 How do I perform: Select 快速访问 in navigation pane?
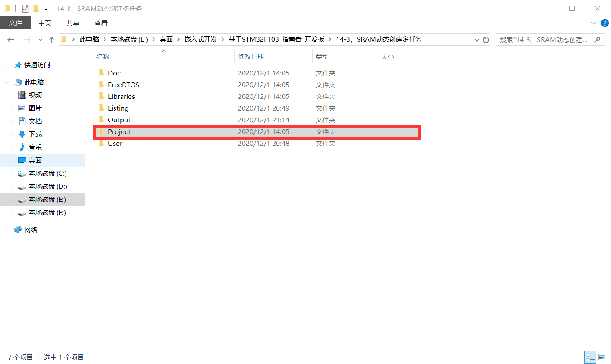pyautogui.click(x=37, y=65)
